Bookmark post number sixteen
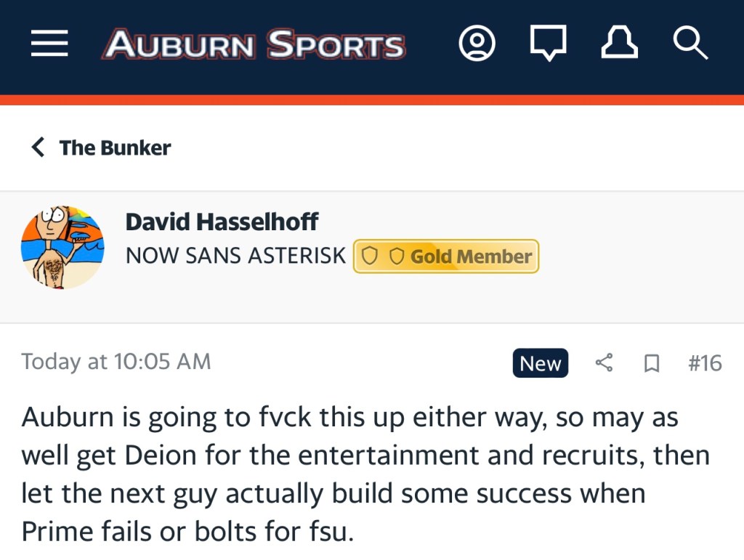The height and width of the screenshot is (560, 744). (652, 363)
